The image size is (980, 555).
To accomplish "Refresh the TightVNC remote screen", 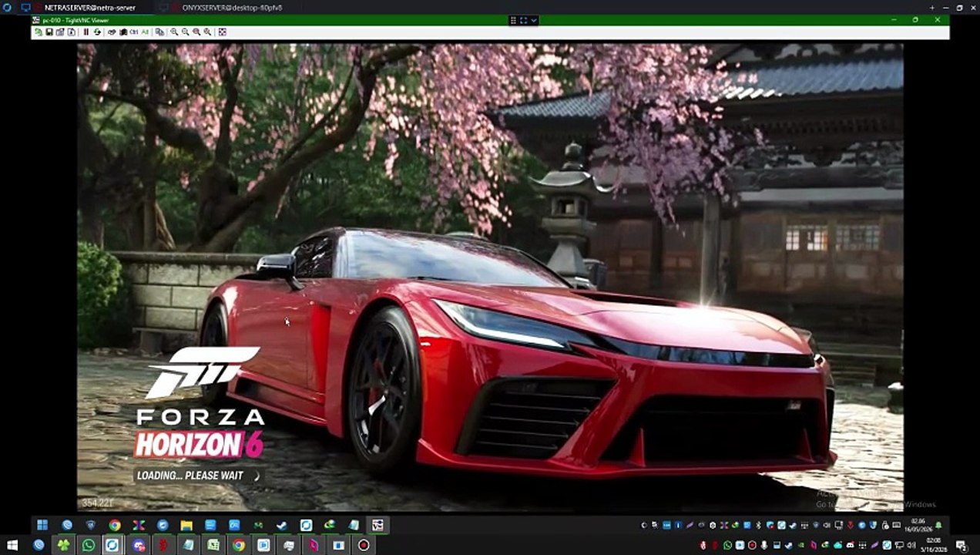I will pos(97,32).
